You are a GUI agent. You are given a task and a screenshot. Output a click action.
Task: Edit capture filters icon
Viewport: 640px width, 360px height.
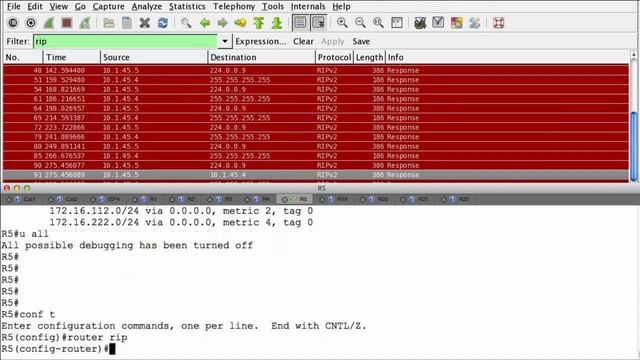(x=420, y=23)
